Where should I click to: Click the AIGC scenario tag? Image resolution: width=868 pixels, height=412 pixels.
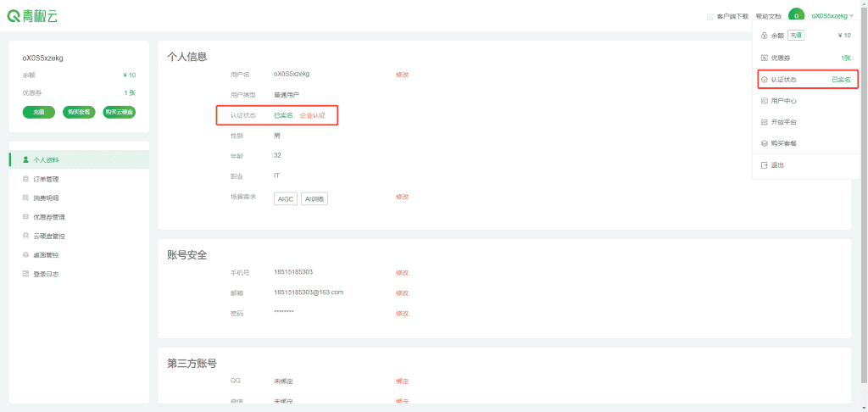pos(285,198)
